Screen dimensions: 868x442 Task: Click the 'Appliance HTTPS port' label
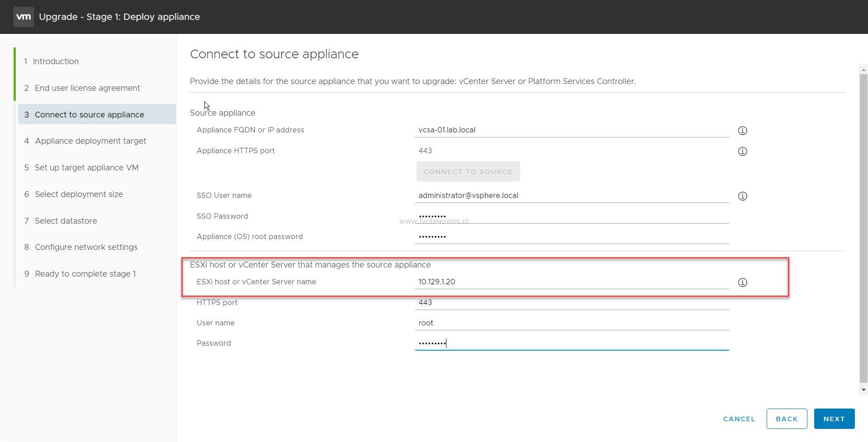(x=236, y=150)
